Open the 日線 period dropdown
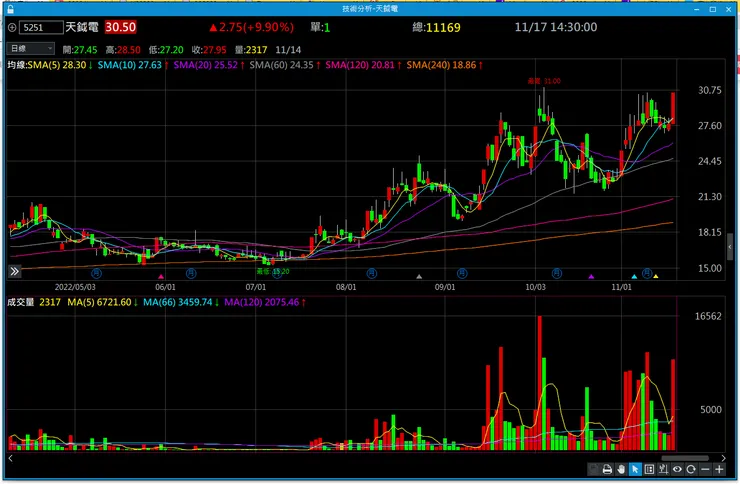 pyautogui.click(x=31, y=49)
